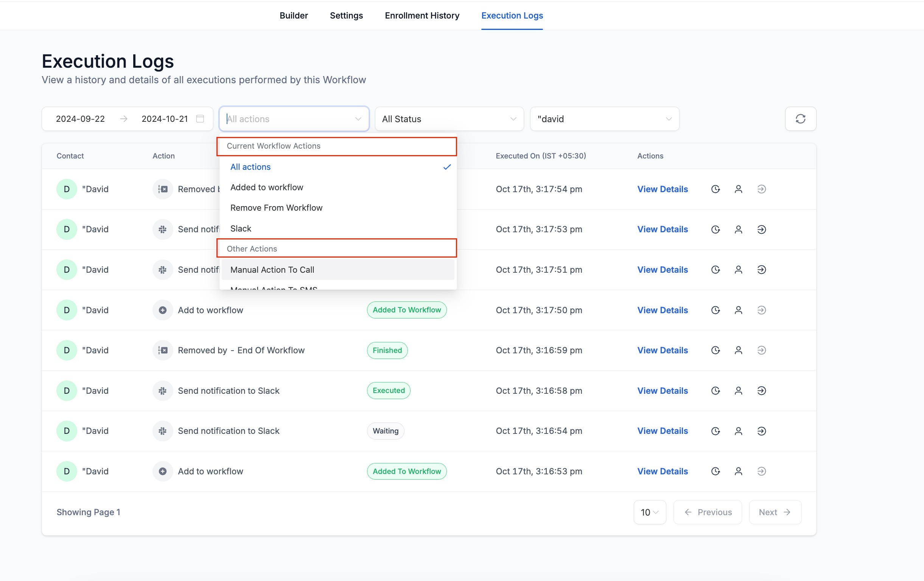
Task: Click person icon in the last row
Action: (738, 471)
